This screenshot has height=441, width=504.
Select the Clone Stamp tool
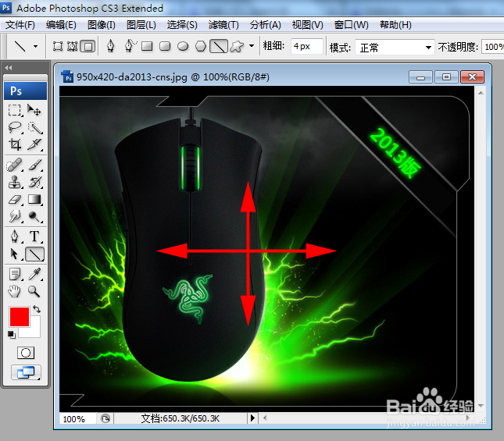coord(15,182)
